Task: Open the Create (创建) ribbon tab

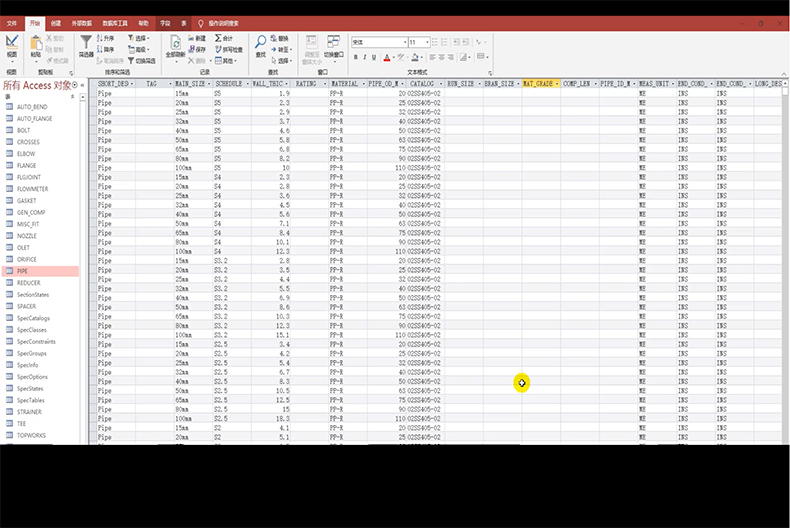Action: (x=56, y=21)
